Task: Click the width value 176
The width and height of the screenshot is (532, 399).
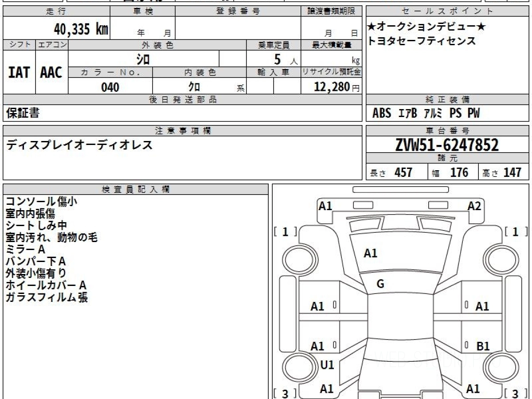Action: pos(459,172)
